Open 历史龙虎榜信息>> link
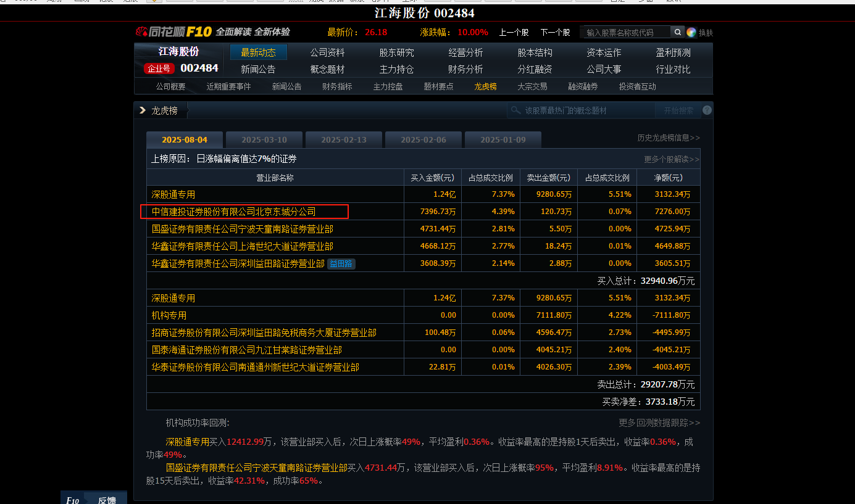This screenshot has width=855, height=504. [669, 138]
